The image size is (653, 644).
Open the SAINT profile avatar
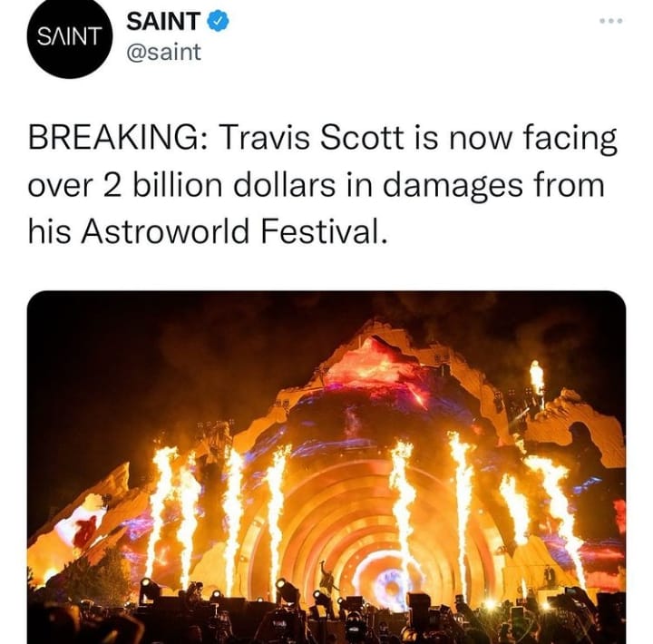(x=70, y=35)
